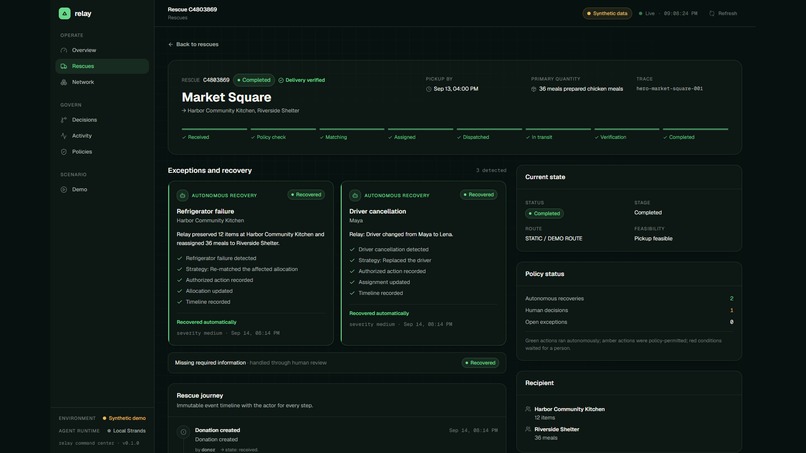Click the Human decisions count
Viewport: 806px width, 453px height.
(731, 311)
